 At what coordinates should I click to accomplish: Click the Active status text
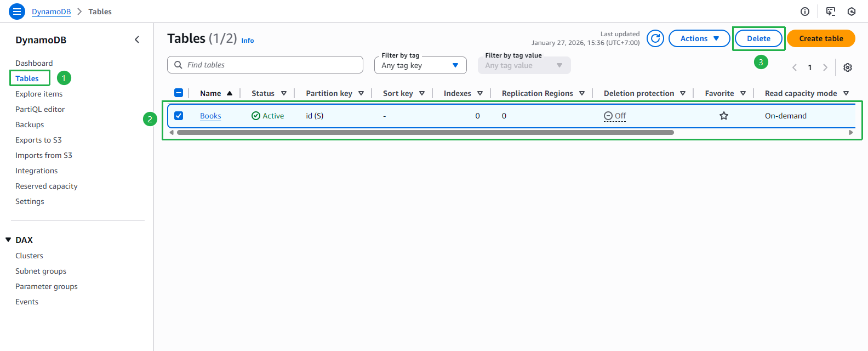click(273, 116)
